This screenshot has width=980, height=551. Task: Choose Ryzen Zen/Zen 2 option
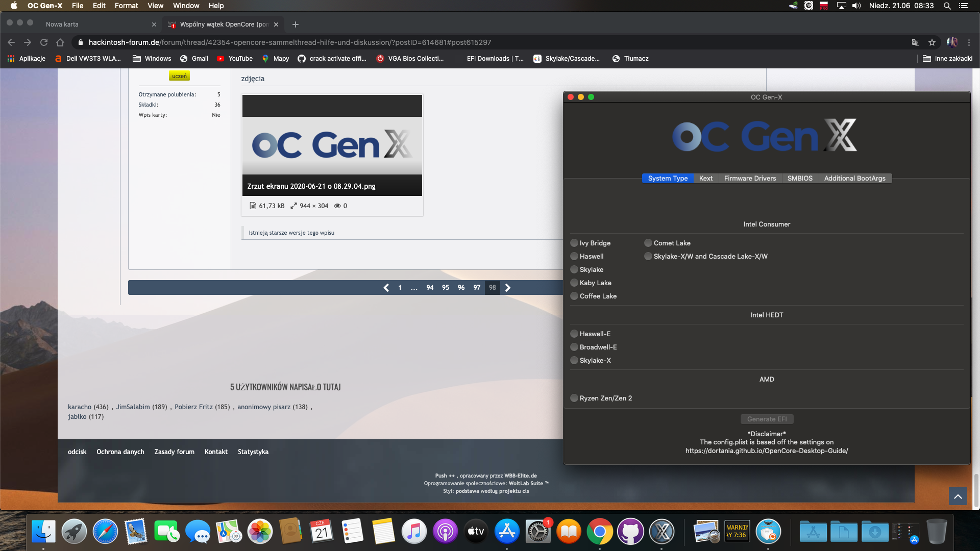[x=574, y=398]
